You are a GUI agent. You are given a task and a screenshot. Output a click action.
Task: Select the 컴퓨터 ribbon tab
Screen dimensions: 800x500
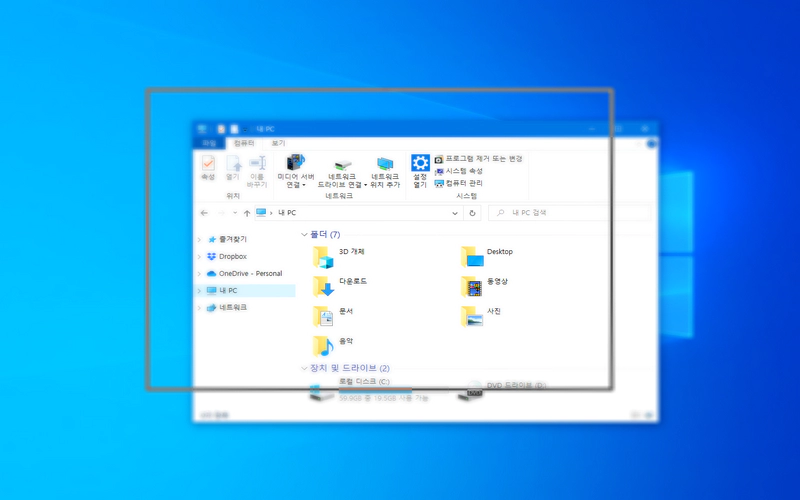click(x=244, y=143)
